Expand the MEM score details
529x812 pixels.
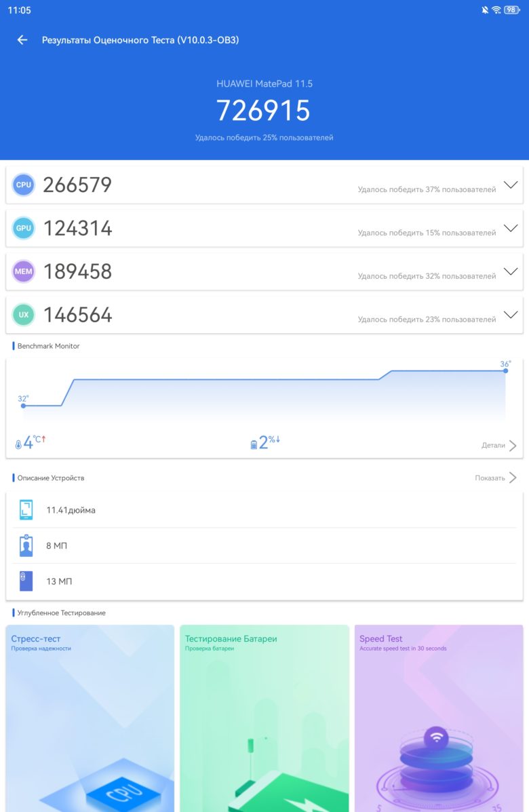click(511, 271)
